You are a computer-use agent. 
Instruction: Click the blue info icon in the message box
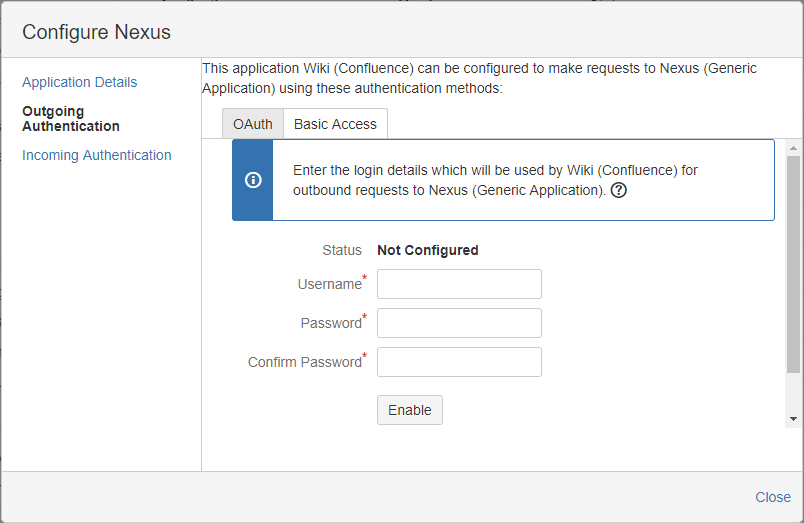point(253,180)
